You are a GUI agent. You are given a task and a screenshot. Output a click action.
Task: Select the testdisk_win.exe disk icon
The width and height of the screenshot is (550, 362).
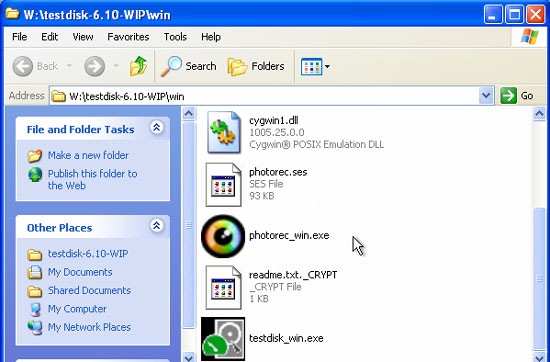tap(223, 338)
